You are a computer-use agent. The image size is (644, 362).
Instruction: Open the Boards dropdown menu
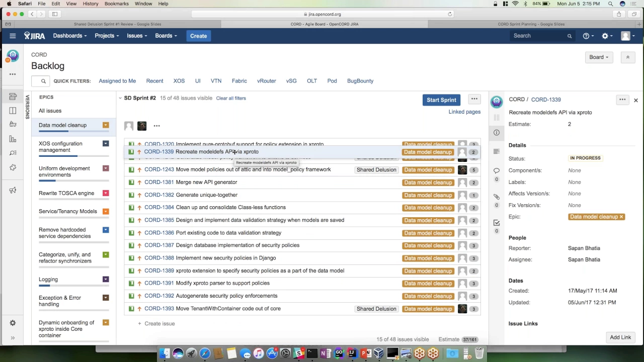[x=166, y=36]
